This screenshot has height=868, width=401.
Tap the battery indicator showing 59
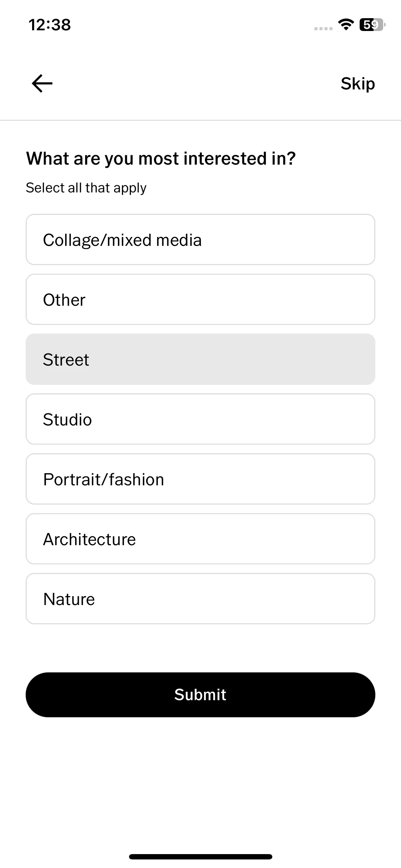372,25
